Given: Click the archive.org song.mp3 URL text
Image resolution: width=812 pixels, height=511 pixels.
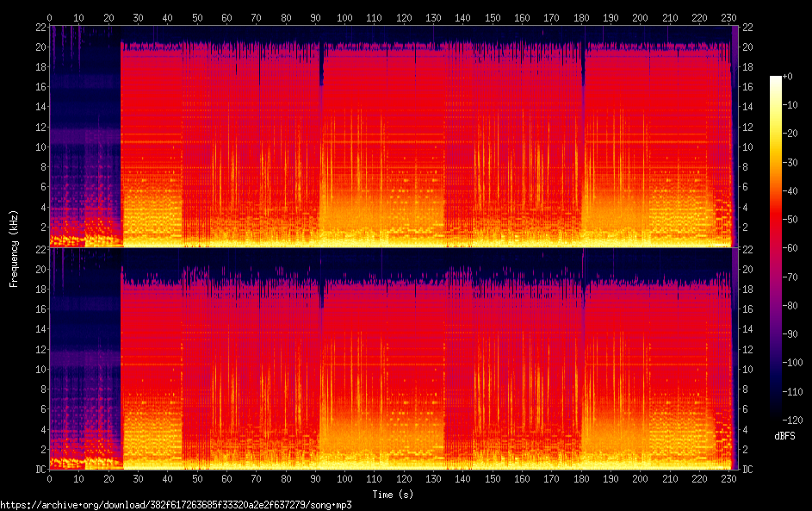Looking at the screenshot, I should (x=176, y=505).
